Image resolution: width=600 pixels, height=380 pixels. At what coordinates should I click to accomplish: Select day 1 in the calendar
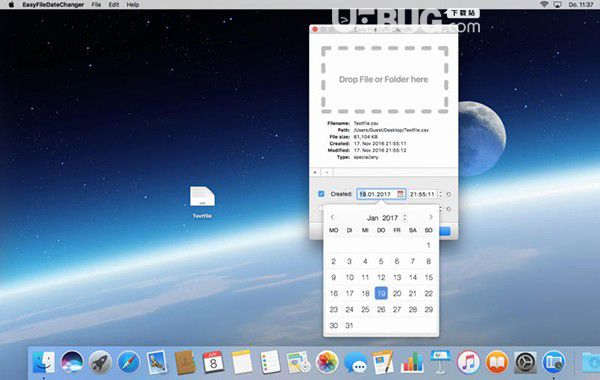click(x=429, y=245)
